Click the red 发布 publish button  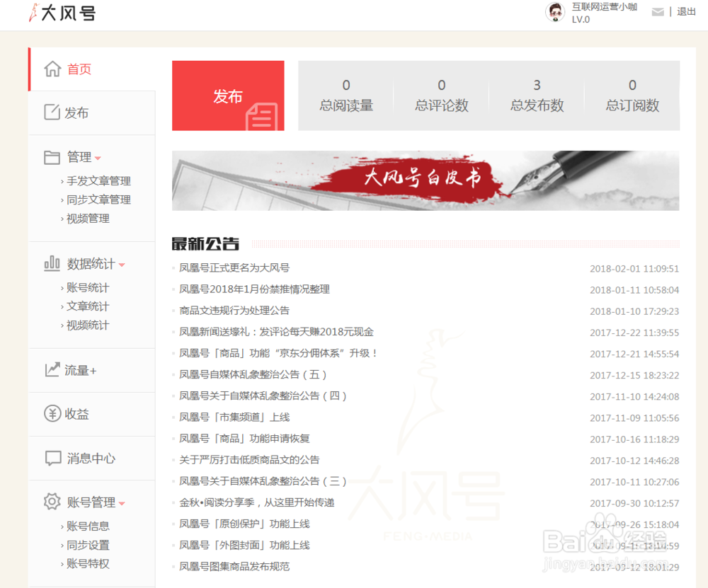228,96
